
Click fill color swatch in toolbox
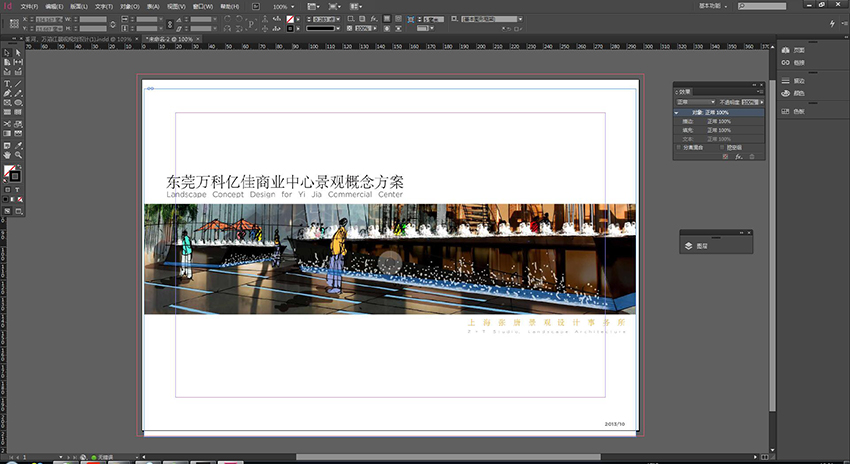coord(9,170)
